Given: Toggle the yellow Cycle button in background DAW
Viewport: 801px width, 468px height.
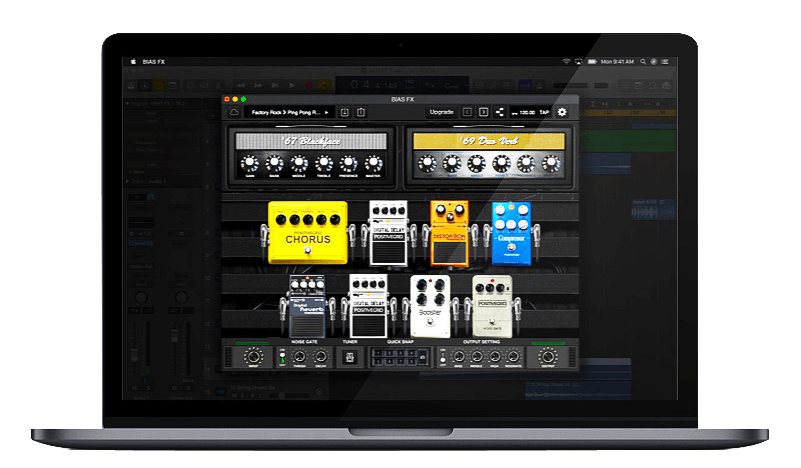Looking at the screenshot, I should [325, 85].
